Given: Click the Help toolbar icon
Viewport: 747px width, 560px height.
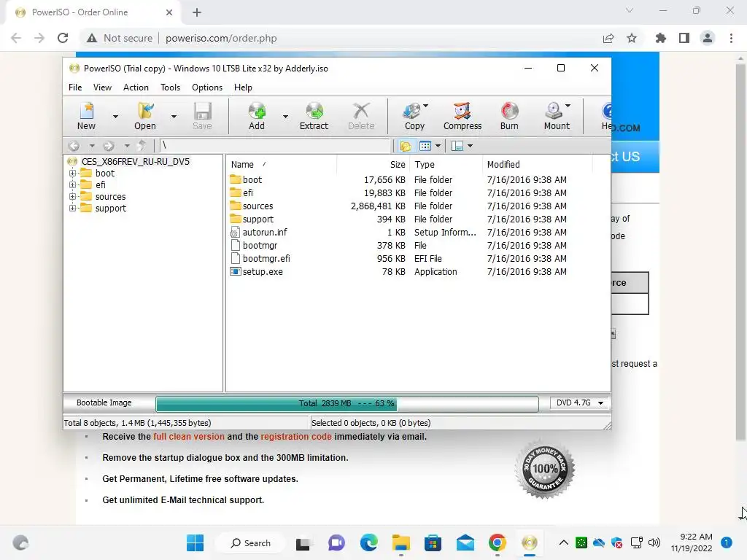Looking at the screenshot, I should [x=606, y=116].
